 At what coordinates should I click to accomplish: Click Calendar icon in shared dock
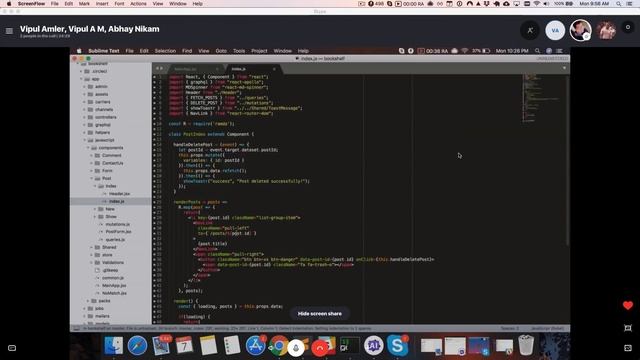184,345
